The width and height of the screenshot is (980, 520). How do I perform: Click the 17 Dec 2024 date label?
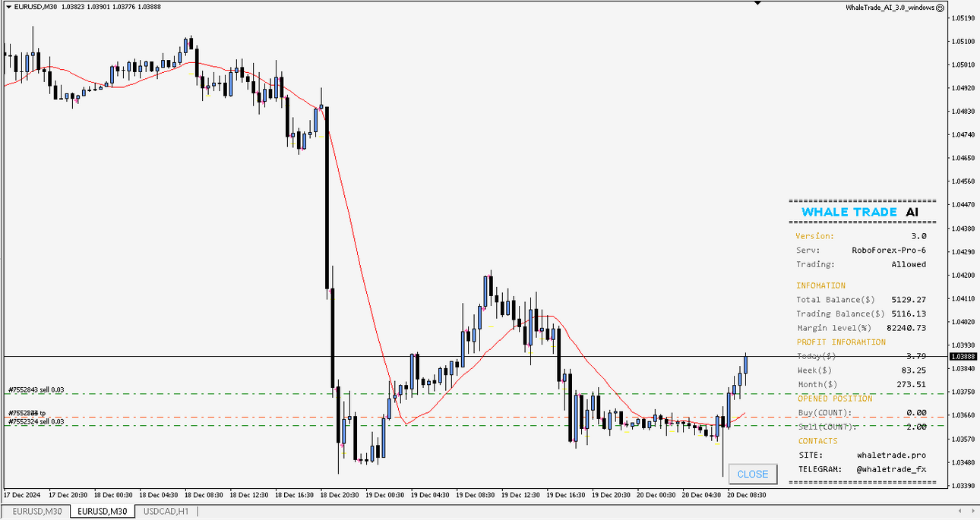22,495
